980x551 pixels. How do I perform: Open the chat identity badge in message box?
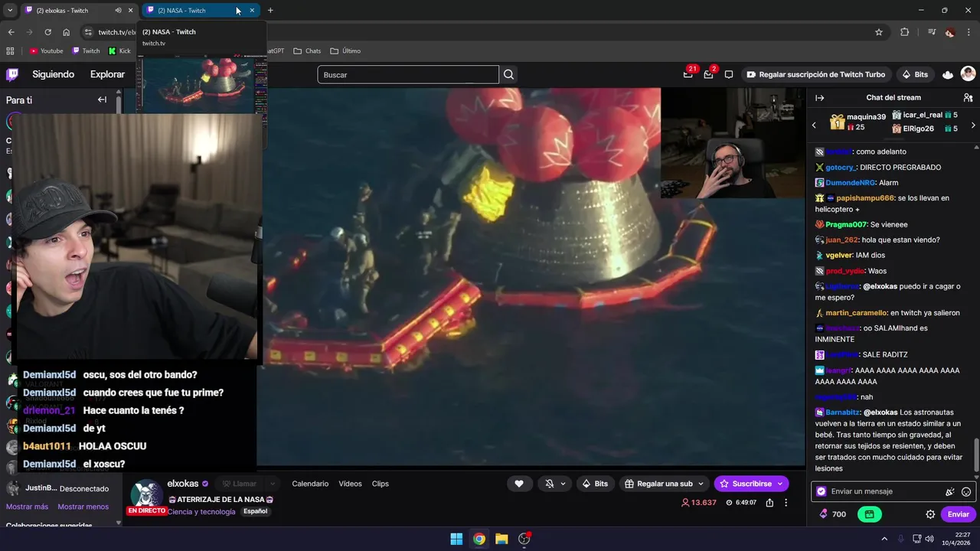pos(822,491)
